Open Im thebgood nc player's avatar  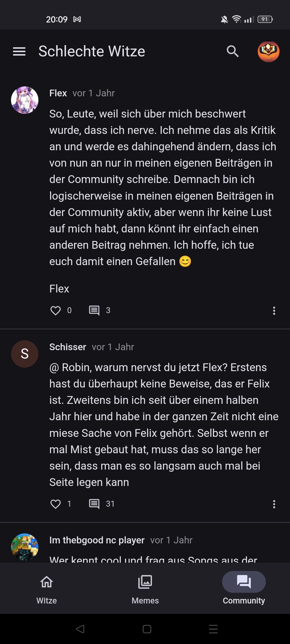[25, 547]
